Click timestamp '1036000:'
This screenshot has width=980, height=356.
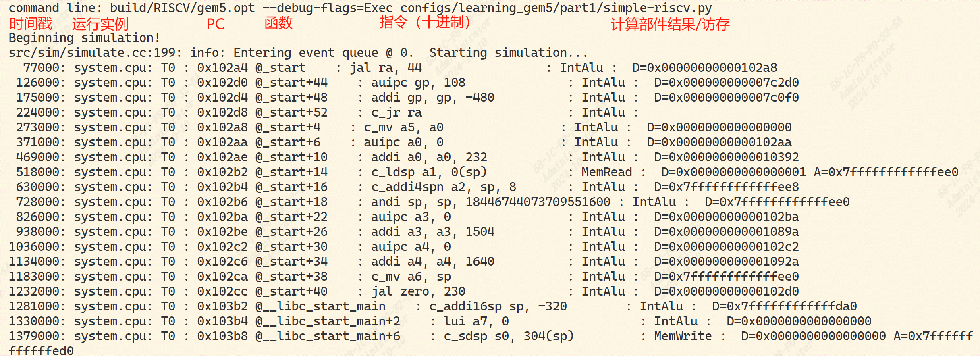(x=37, y=247)
